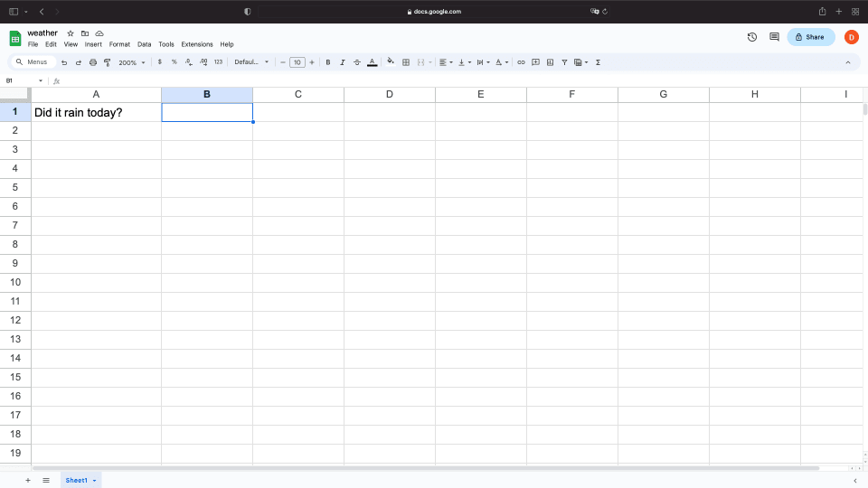Open the Format menu
The height and width of the screenshot is (488, 868).
point(119,44)
